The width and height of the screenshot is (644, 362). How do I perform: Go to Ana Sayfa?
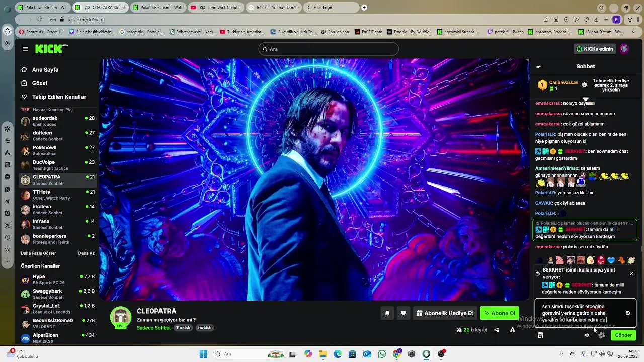(x=45, y=70)
